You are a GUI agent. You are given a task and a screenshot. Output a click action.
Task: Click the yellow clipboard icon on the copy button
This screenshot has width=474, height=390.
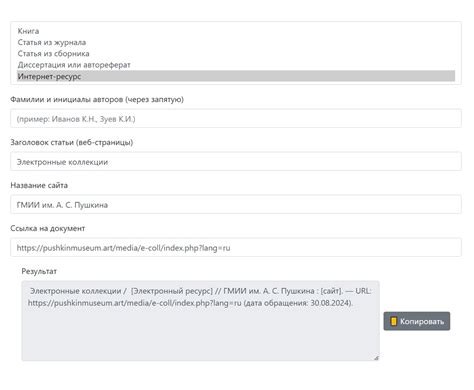[x=394, y=321]
